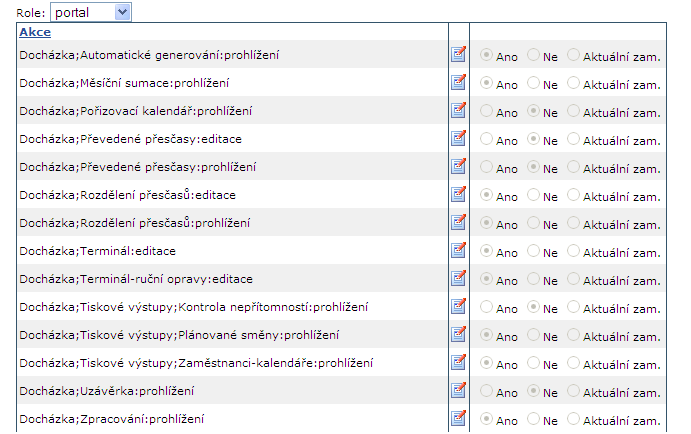Click text Docházka;Pořizovací kalendář:prohlížení

[x=136, y=111]
